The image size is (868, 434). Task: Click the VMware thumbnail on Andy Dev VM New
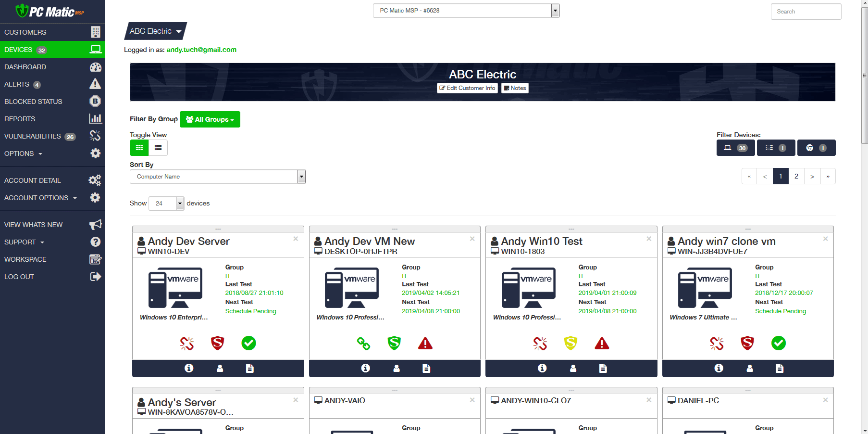tap(352, 288)
